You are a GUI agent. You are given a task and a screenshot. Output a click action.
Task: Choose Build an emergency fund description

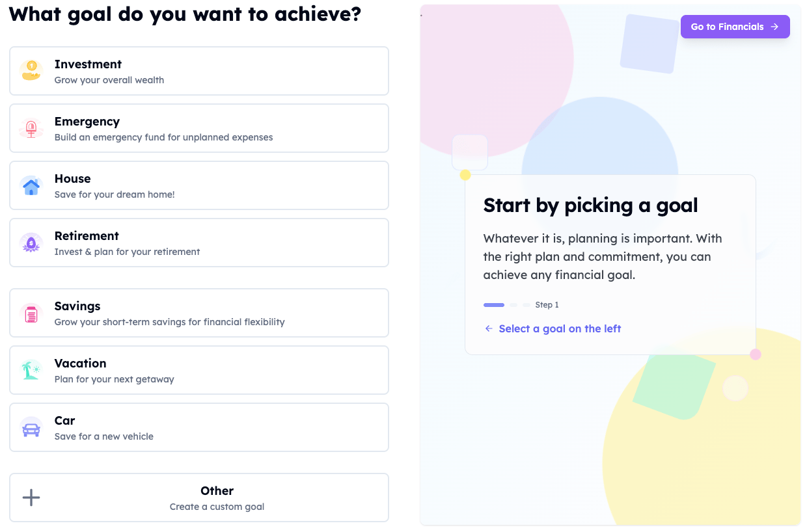163,137
